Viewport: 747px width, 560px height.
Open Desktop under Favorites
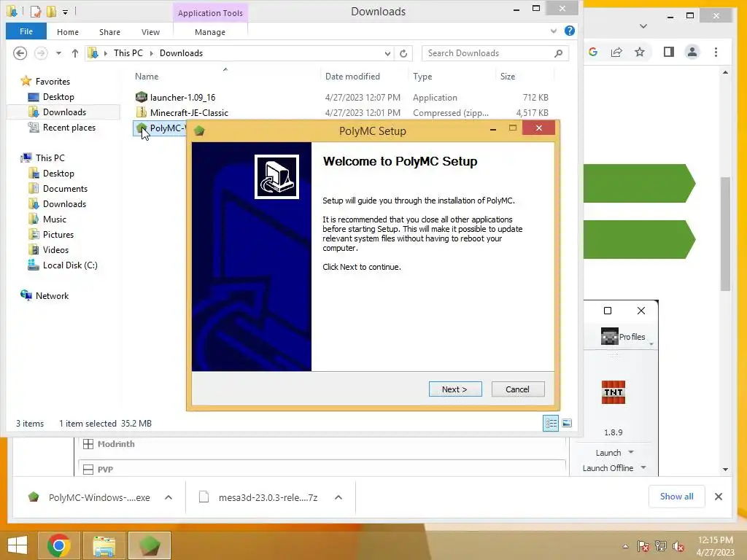pyautogui.click(x=58, y=97)
